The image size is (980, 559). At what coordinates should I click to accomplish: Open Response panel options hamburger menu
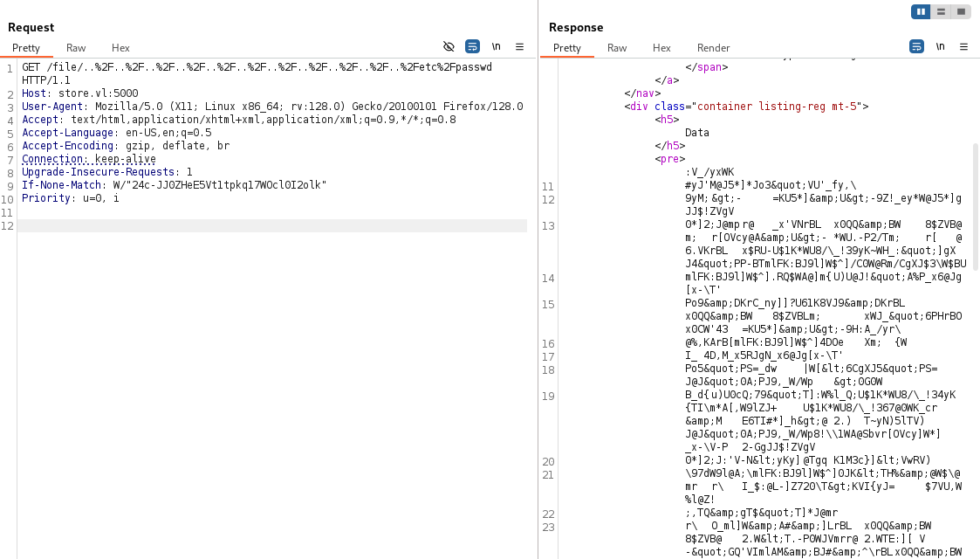click(x=963, y=47)
